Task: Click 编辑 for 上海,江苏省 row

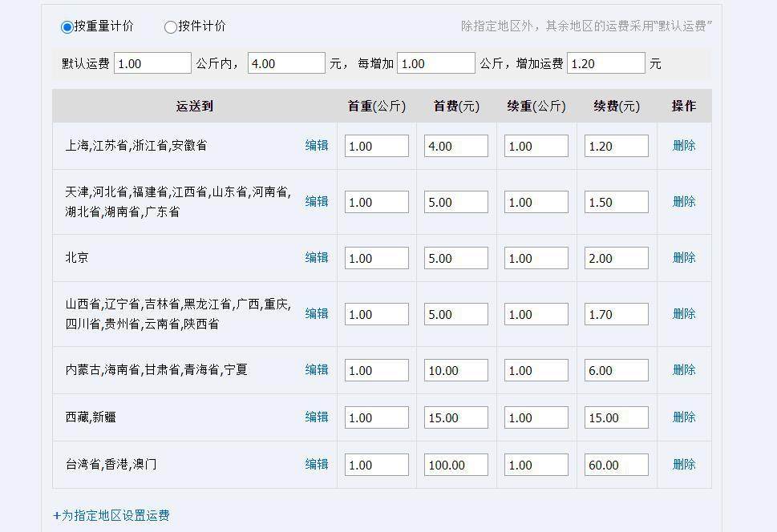Action: [317, 146]
